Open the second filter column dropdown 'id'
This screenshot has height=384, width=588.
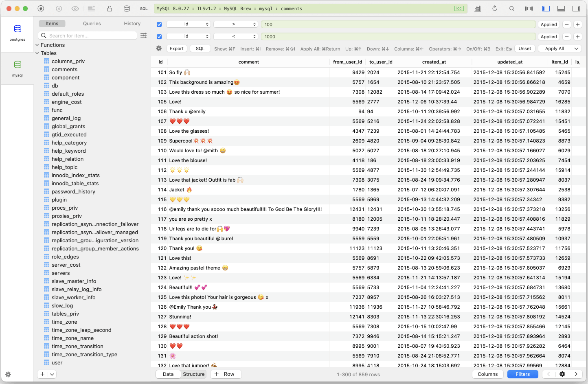pyautogui.click(x=188, y=37)
